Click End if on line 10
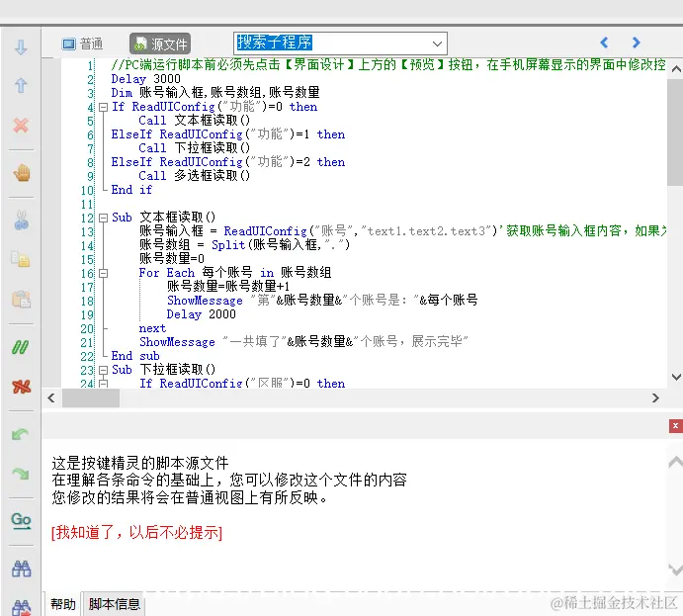683x616 pixels. pos(131,190)
